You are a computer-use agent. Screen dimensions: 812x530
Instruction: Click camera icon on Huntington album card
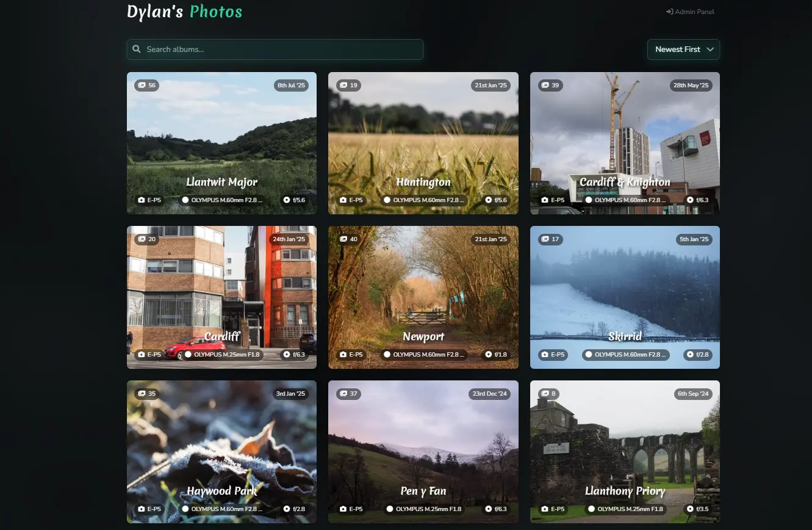[343, 200]
